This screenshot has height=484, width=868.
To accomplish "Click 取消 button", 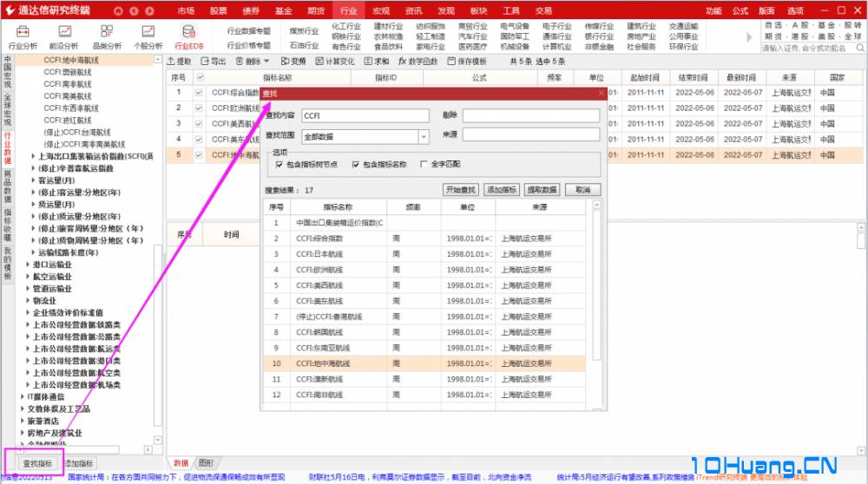I will click(x=583, y=190).
